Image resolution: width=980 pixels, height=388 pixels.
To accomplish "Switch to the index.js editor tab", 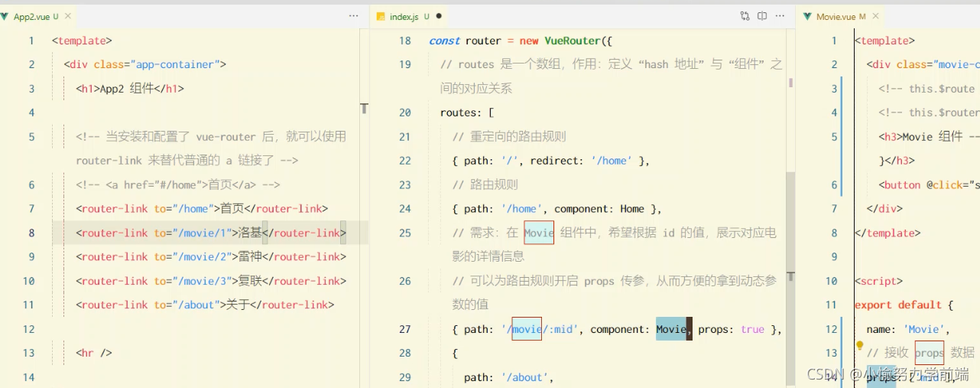I will (409, 16).
